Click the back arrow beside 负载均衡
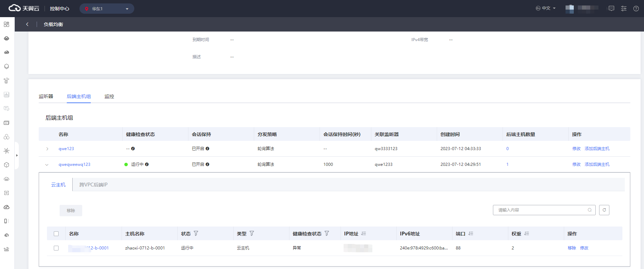Image resolution: width=644 pixels, height=269 pixels. coord(27,24)
